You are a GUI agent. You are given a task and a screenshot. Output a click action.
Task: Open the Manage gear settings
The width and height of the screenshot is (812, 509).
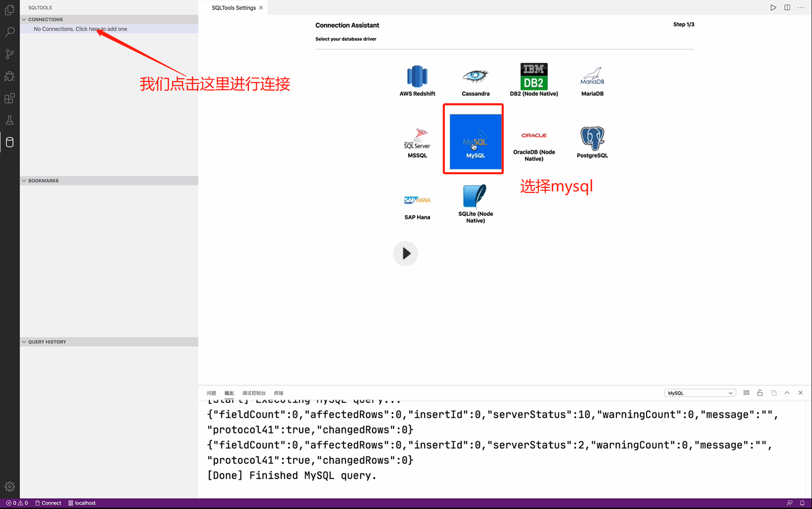pos(10,486)
